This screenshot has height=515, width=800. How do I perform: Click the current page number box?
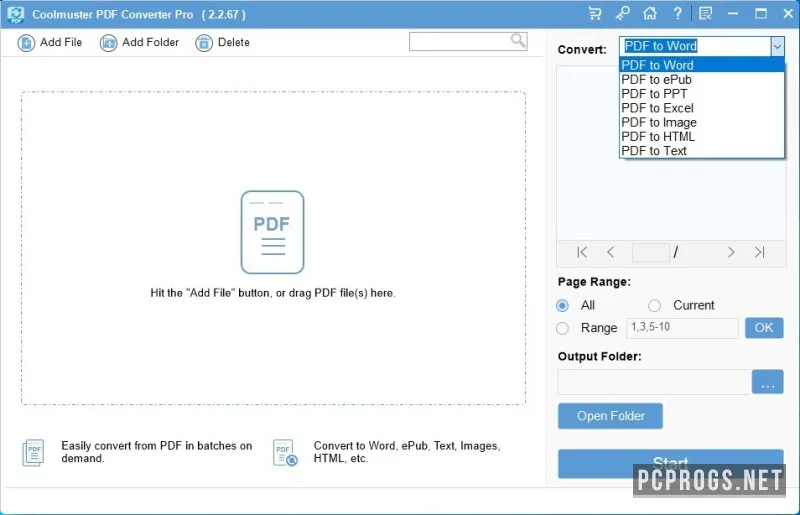point(651,252)
